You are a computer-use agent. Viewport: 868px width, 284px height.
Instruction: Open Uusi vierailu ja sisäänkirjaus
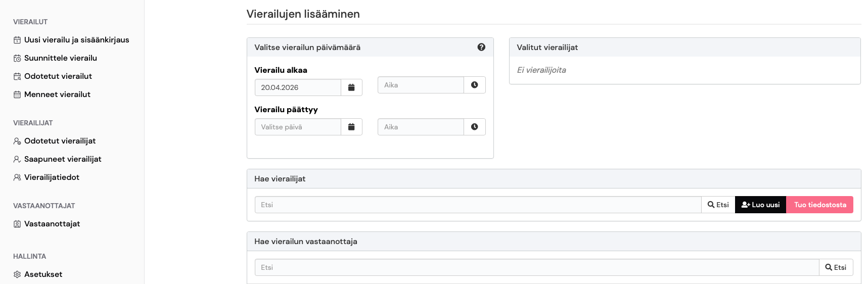pos(76,40)
